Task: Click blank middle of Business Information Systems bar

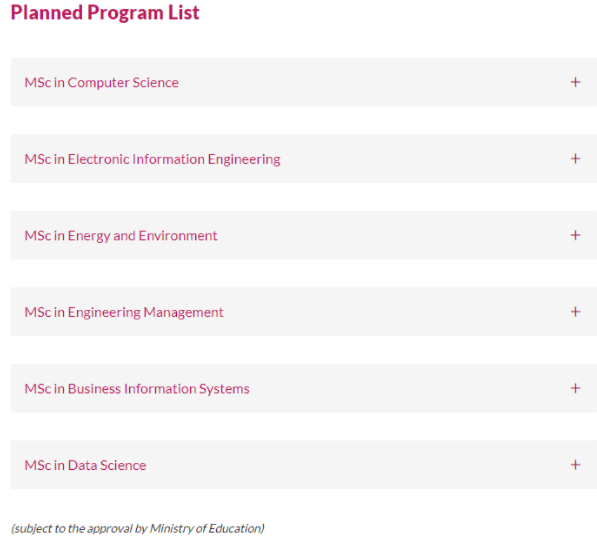Action: [x=407, y=388]
